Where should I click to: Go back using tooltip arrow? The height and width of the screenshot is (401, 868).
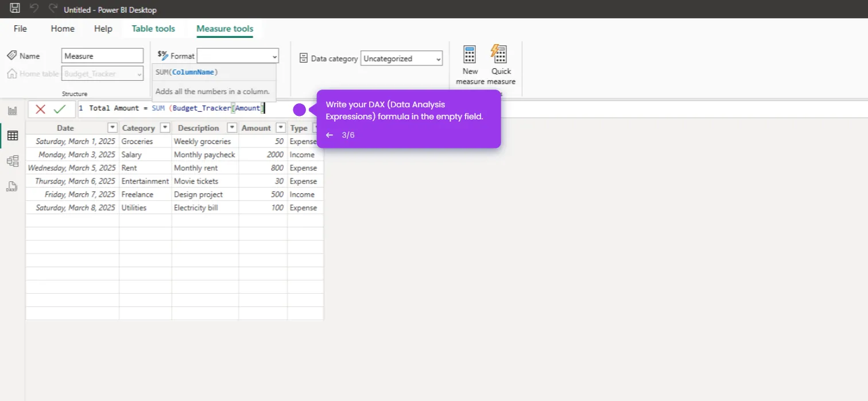pyautogui.click(x=330, y=135)
